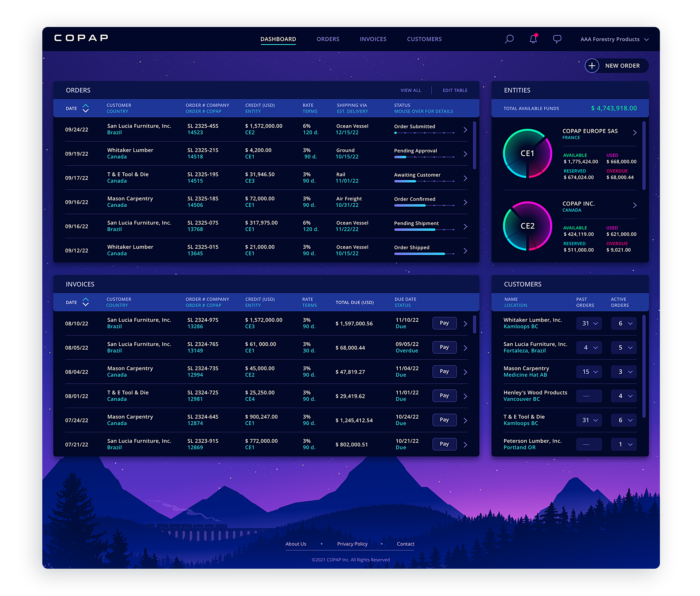Toggle Orders table date sort arrows

[x=86, y=108]
